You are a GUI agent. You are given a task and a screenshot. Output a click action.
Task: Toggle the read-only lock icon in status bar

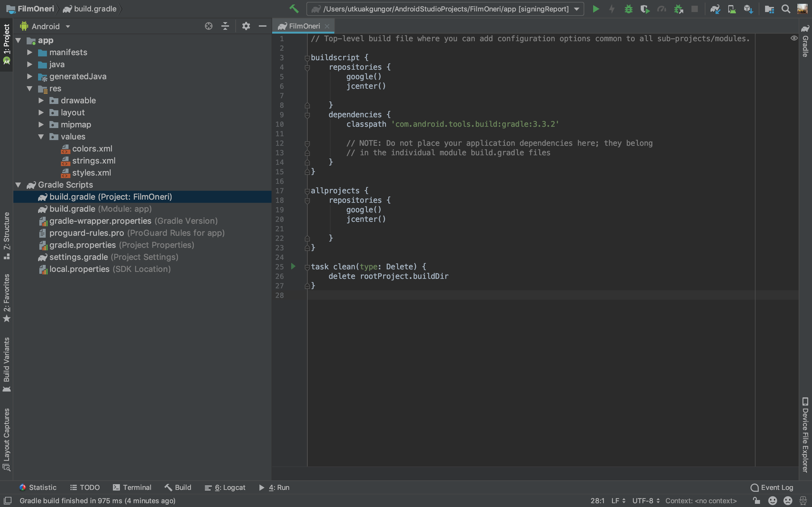pos(756,501)
